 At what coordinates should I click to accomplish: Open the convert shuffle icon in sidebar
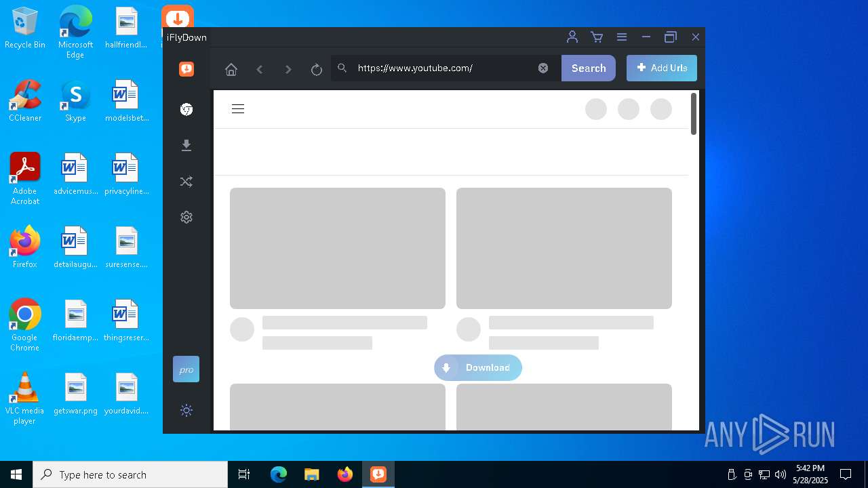(186, 182)
